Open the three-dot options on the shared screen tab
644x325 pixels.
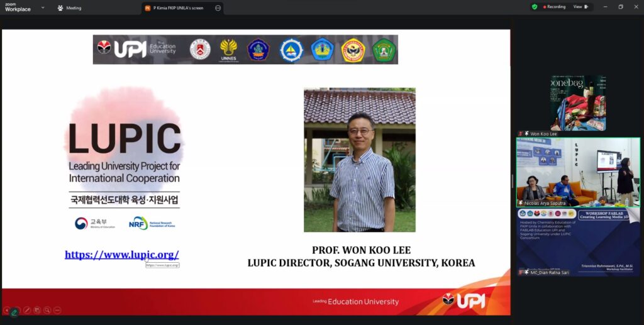coord(218,8)
